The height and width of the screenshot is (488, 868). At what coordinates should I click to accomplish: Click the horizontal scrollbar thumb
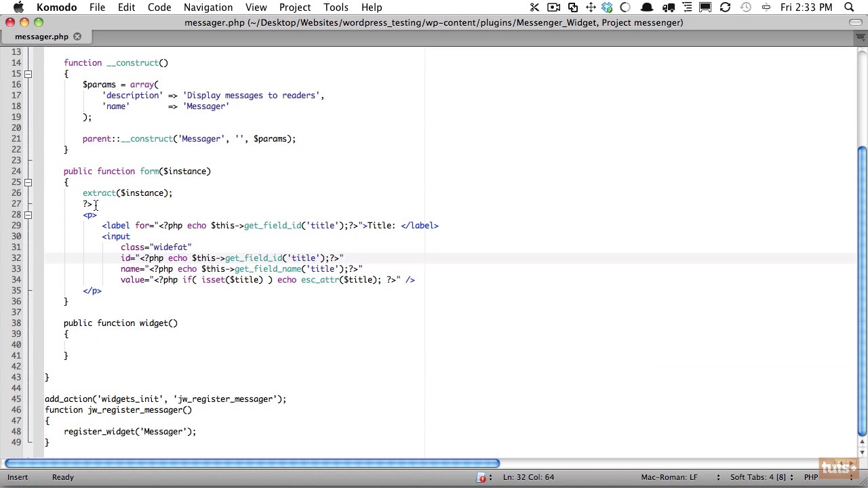coord(252,464)
